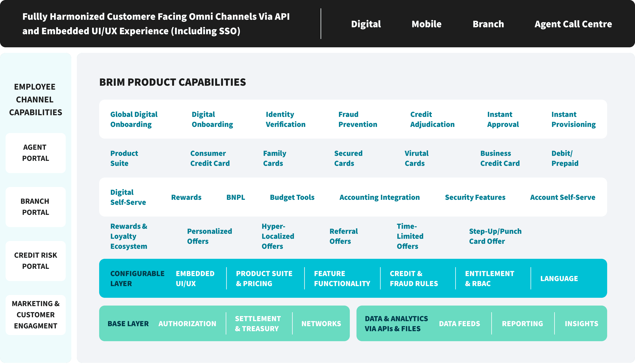Select the Mobile channel tab
The width and height of the screenshot is (635, 364).
pyautogui.click(x=426, y=24)
